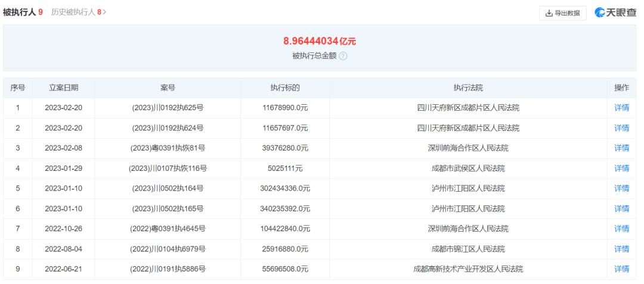This screenshot has width=644, height=284.
Task: Click date 2023-02-08
Action: (64, 148)
